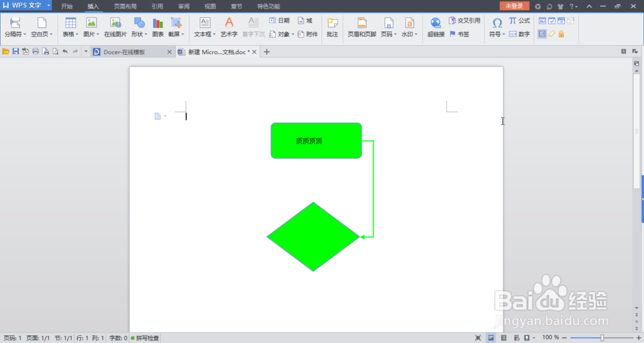Select page layout view in status bar
This screenshot has width=644, height=343.
pyautogui.click(x=491, y=338)
